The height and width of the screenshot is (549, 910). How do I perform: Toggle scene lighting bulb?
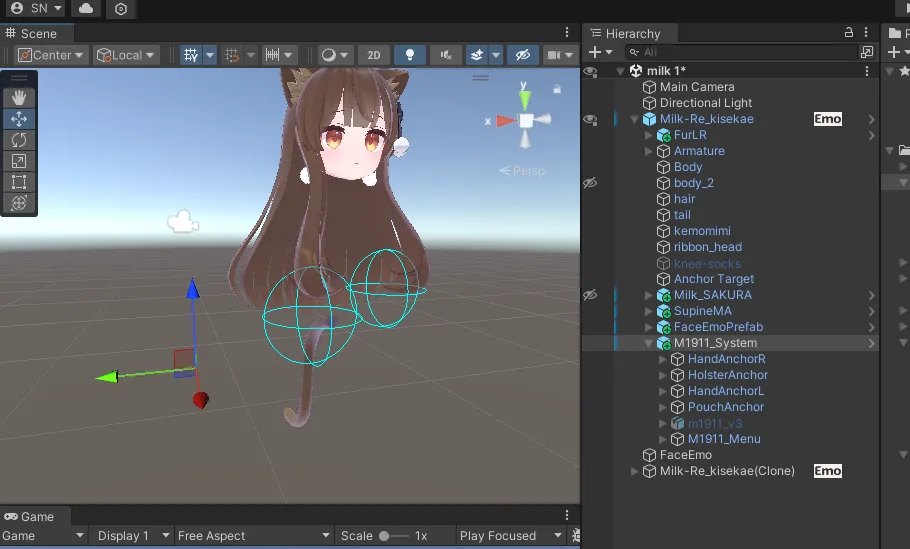pos(410,55)
